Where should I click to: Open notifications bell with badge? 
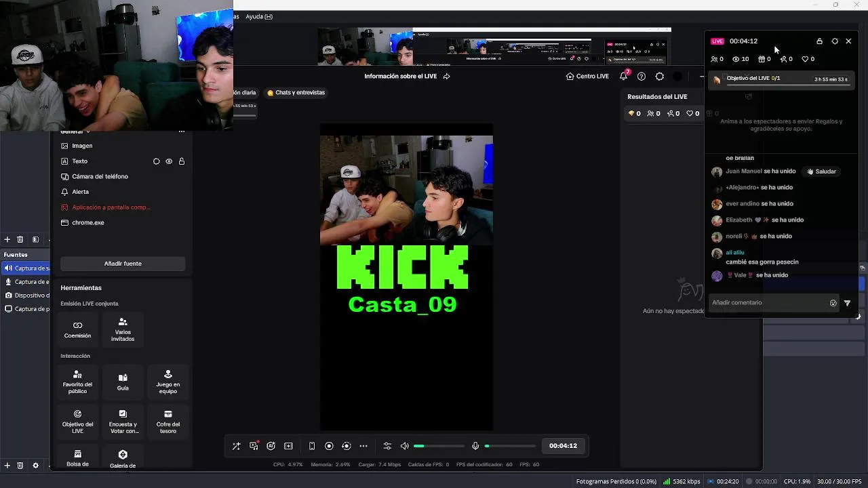[624, 76]
